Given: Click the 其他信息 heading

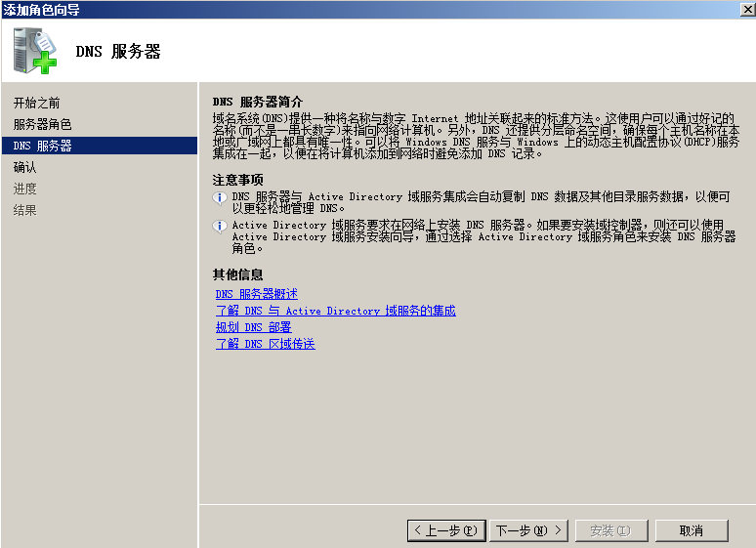Looking at the screenshot, I should 237,274.
